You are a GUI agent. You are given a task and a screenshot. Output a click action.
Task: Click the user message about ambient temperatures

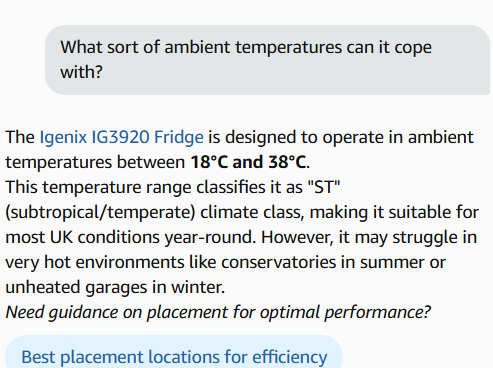click(x=269, y=60)
